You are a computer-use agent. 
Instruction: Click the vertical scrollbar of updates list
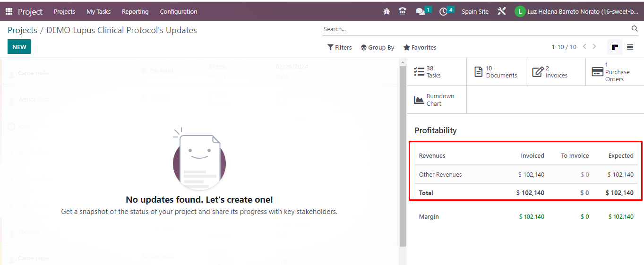[403, 156]
